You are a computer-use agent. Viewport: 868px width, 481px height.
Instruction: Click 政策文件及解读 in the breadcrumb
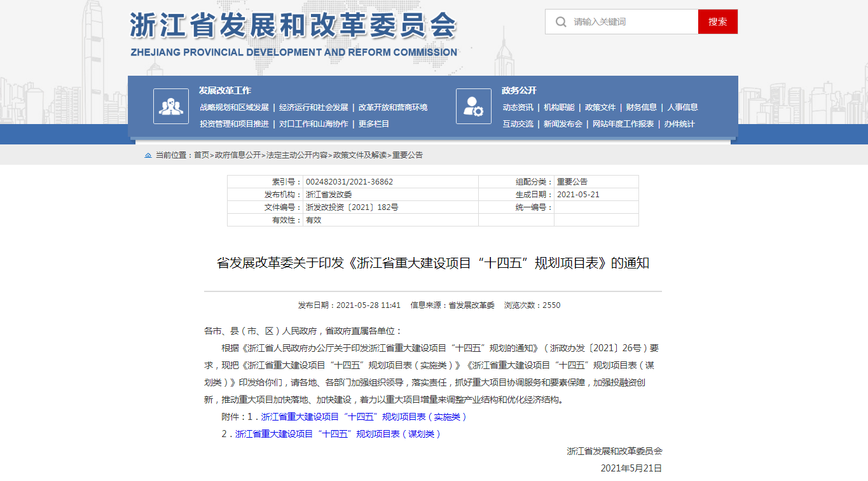coord(360,155)
